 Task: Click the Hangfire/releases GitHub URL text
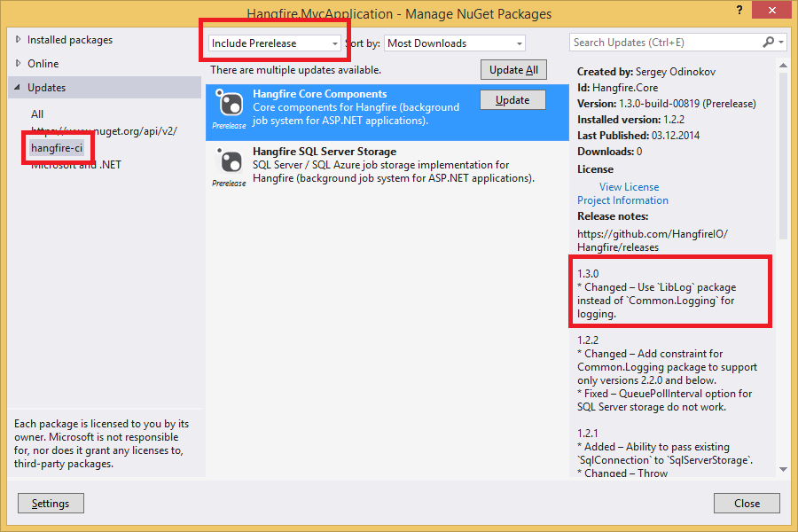(x=653, y=240)
